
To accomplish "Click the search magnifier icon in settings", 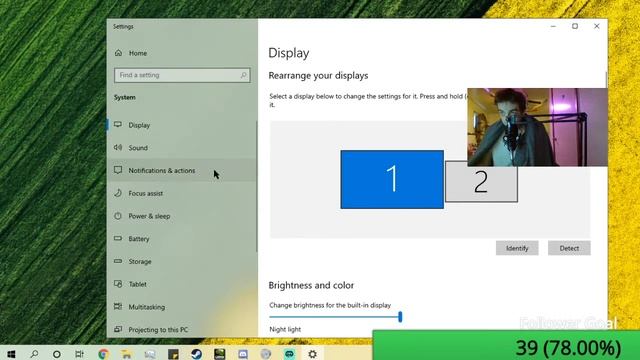I will click(243, 75).
